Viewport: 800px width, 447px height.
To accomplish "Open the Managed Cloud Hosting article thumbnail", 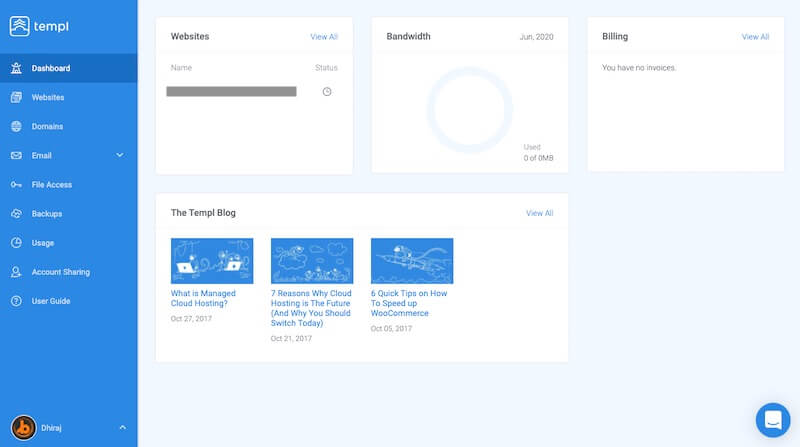I will point(212,261).
